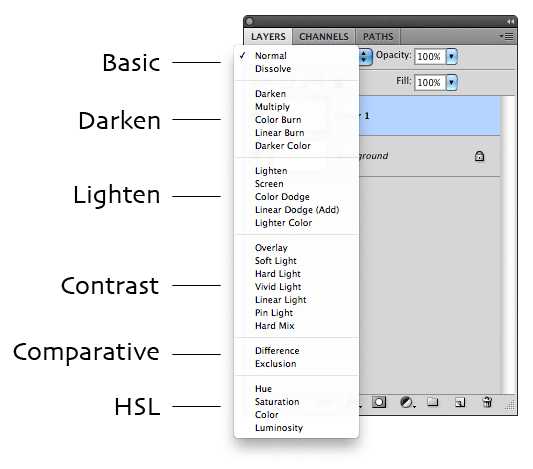Open the Opacity slider dropdown arrow

click(x=451, y=56)
